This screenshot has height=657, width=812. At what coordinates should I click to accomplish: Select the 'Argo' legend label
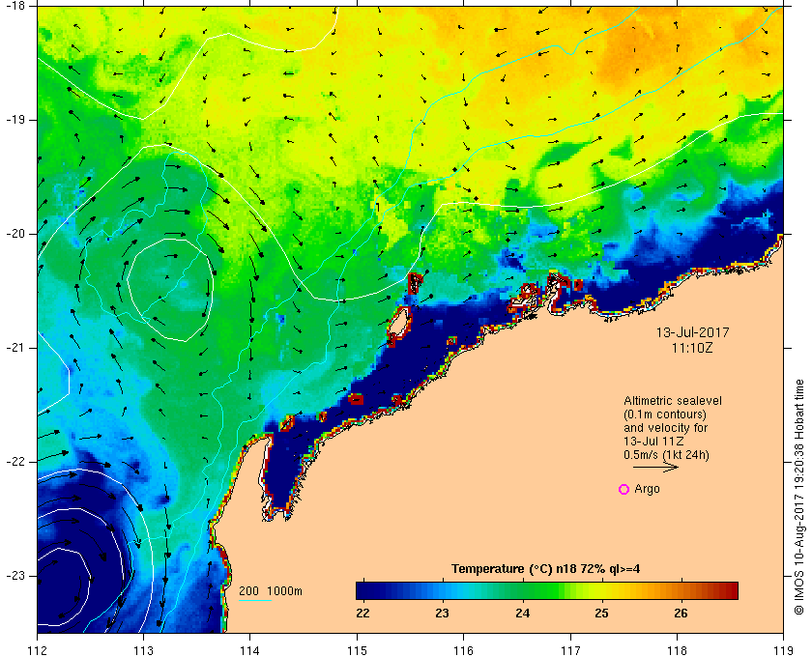tap(647, 489)
